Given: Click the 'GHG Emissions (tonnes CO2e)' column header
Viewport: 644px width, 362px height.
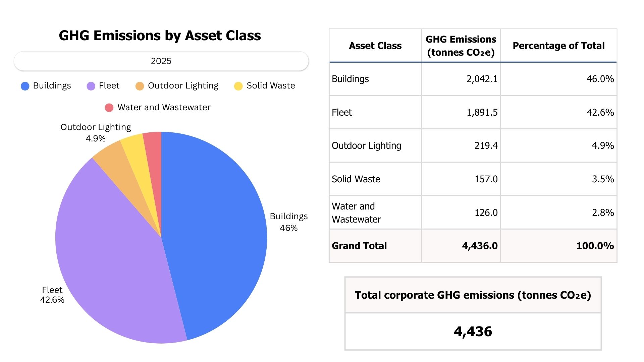Looking at the screenshot, I should (x=461, y=46).
